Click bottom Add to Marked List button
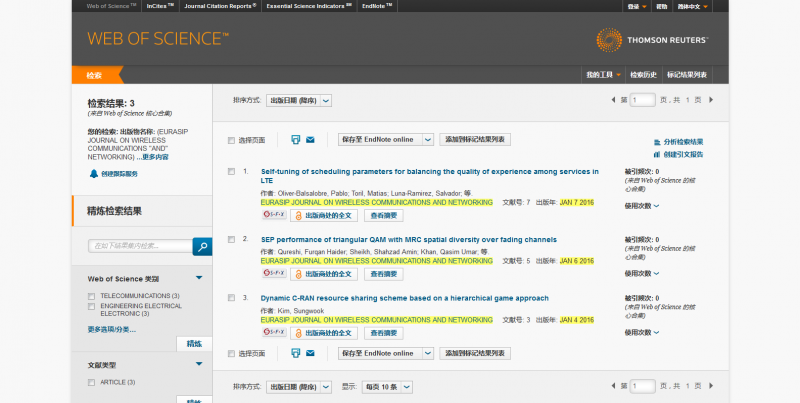Screen dimensions: 800x403 pos(475,353)
